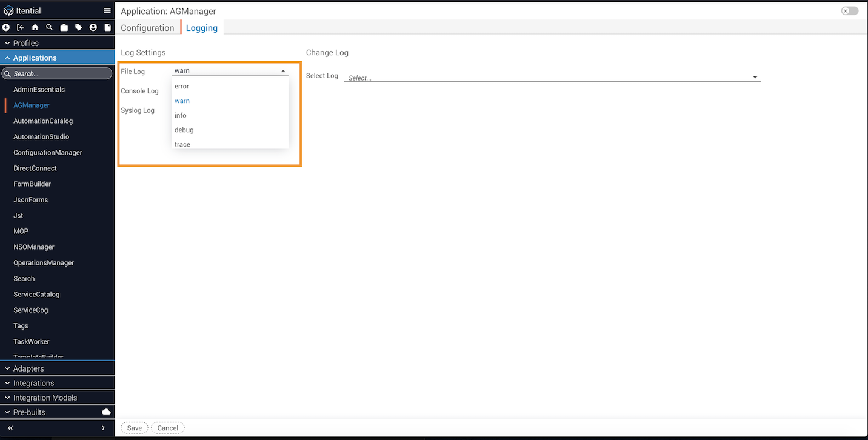This screenshot has width=868, height=440.
Task: Expand the Integrations section
Action: (x=57, y=383)
